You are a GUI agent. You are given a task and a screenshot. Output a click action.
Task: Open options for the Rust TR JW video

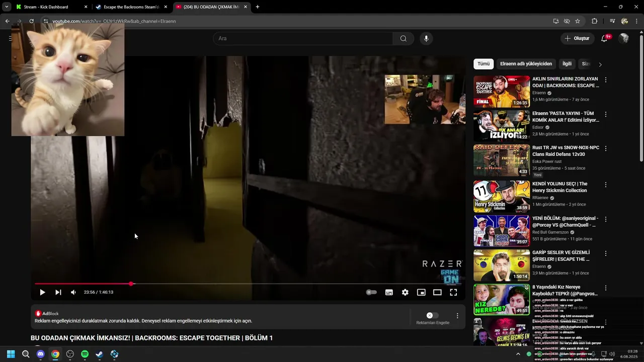pos(606,149)
